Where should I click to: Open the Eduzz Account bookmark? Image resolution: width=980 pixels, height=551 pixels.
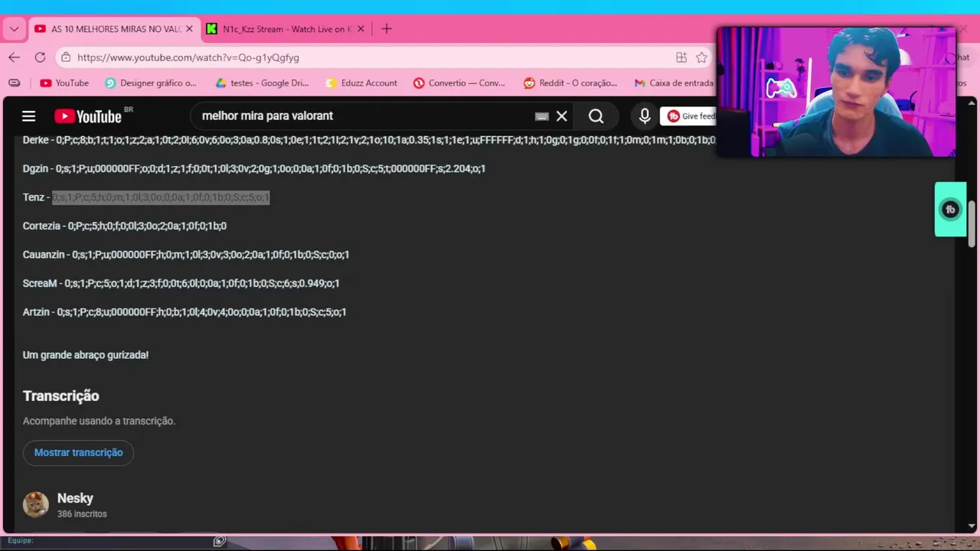(x=361, y=83)
